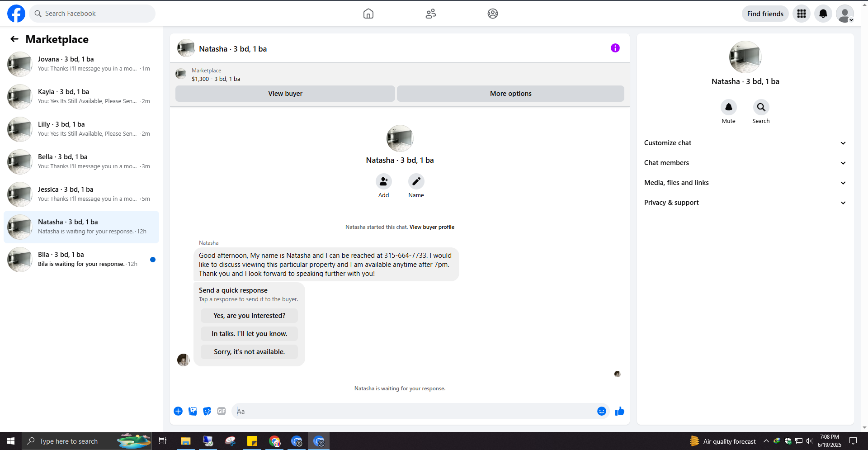This screenshot has width=868, height=450.
Task: Click the Find friends button
Action: 765,14
